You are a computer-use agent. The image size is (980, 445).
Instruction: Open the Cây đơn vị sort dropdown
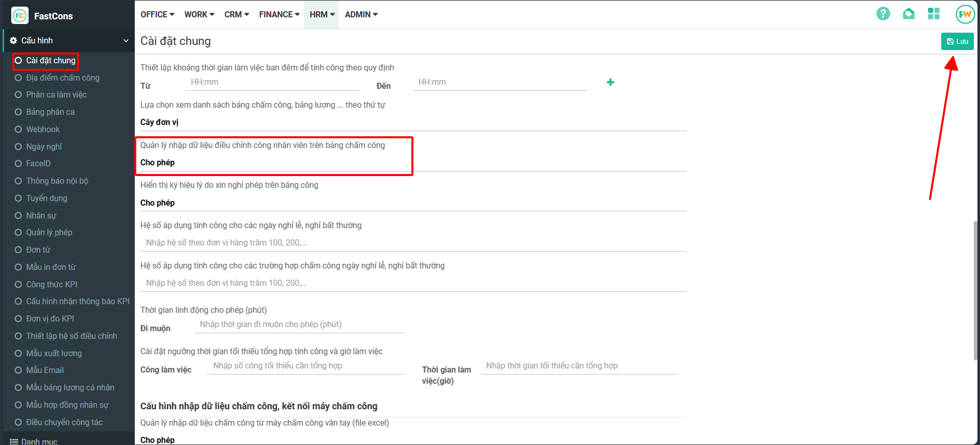(412, 122)
